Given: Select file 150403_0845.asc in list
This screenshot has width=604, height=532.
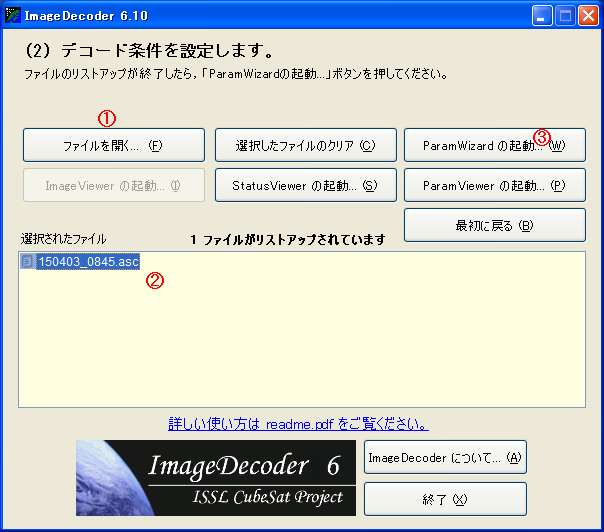Looking at the screenshot, I should click(x=88, y=262).
